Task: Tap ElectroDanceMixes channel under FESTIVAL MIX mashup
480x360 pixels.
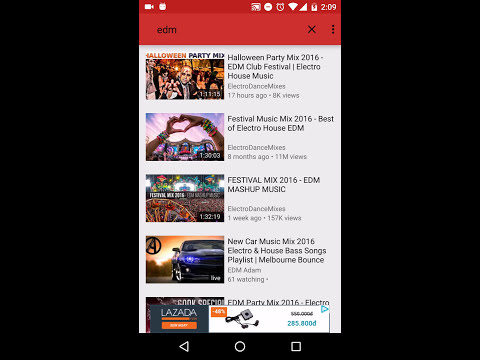Action: tap(256, 209)
